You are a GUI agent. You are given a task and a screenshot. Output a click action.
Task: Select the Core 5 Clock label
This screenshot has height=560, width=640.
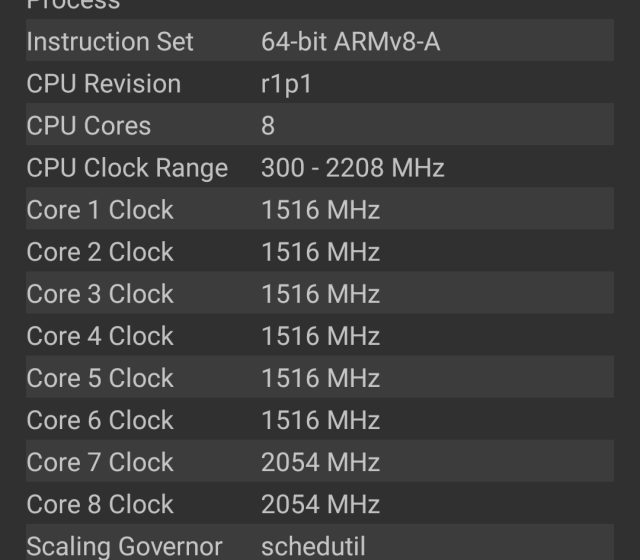pyautogui.click(x=100, y=378)
